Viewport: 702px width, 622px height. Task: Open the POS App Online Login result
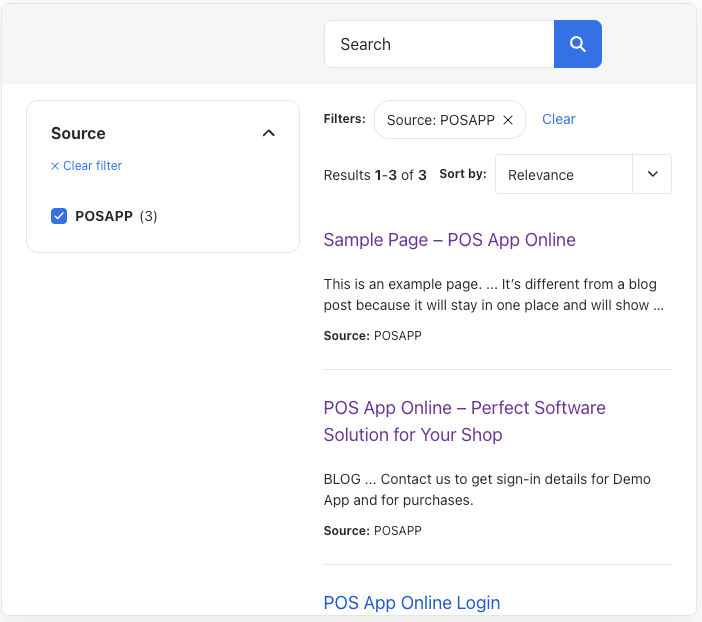pos(412,603)
